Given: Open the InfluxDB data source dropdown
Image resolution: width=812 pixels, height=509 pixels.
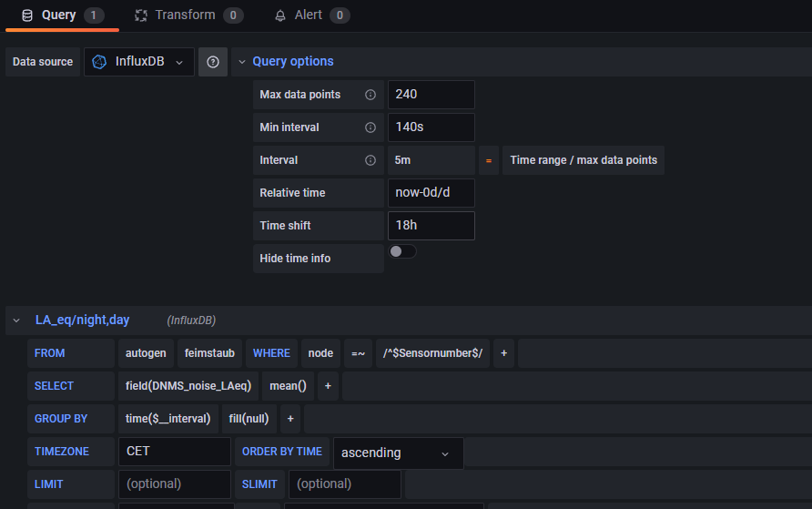Looking at the screenshot, I should (x=138, y=62).
